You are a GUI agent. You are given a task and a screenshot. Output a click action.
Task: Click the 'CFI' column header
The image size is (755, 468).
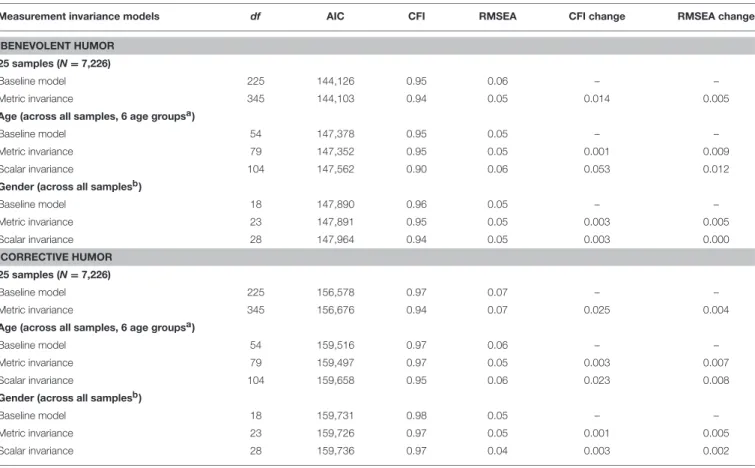(417, 16)
